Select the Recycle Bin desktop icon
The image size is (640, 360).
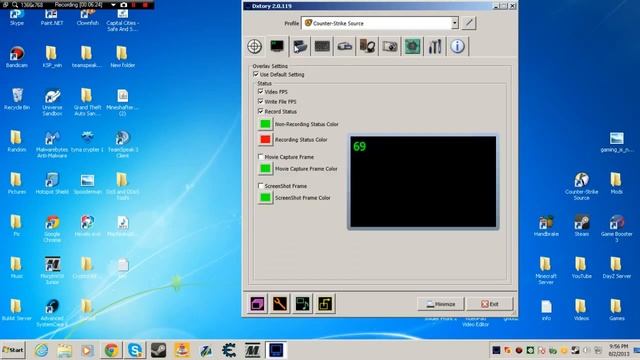tap(17, 99)
